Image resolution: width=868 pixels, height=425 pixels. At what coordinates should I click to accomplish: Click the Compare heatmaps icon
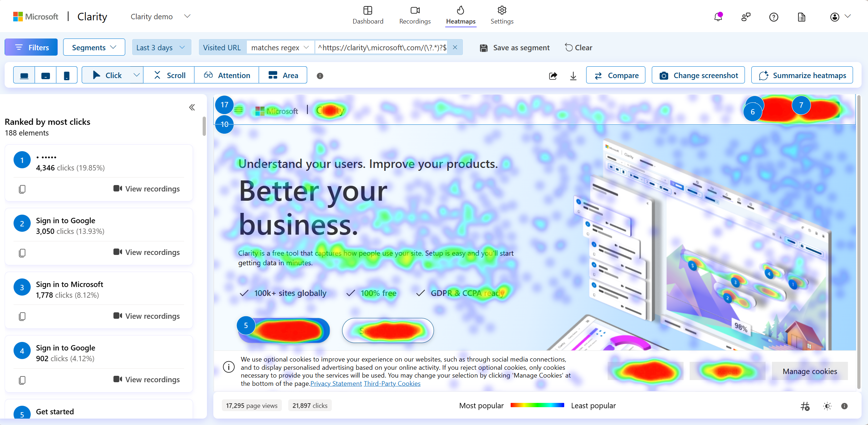tap(617, 75)
